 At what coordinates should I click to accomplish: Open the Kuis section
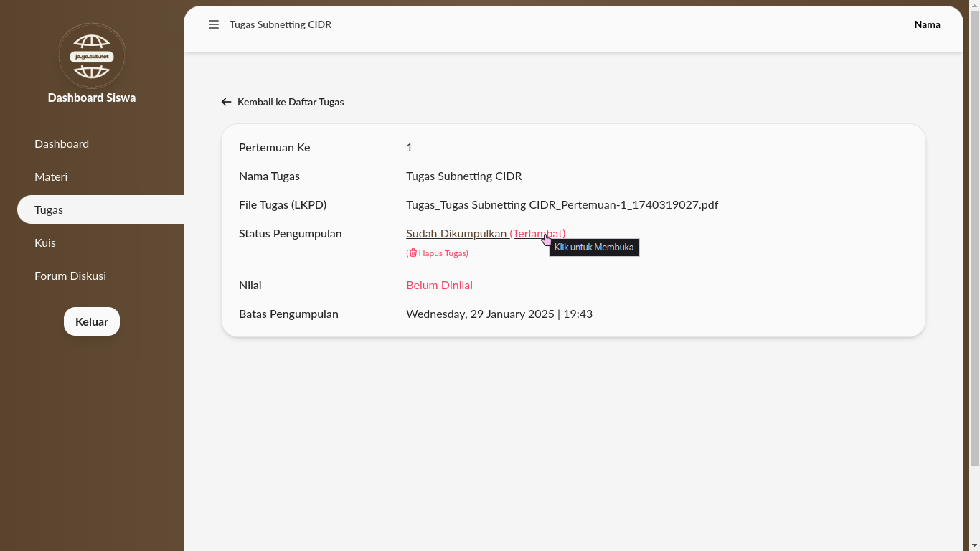click(x=45, y=242)
